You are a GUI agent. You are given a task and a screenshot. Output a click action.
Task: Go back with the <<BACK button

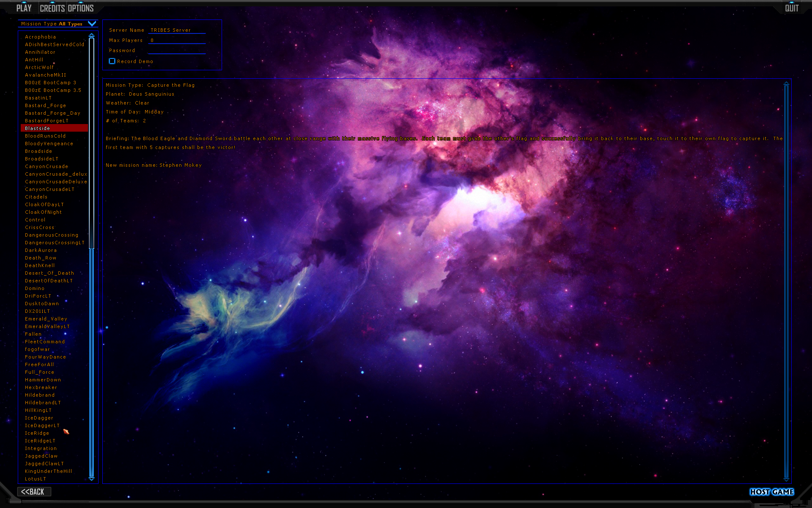click(x=34, y=491)
